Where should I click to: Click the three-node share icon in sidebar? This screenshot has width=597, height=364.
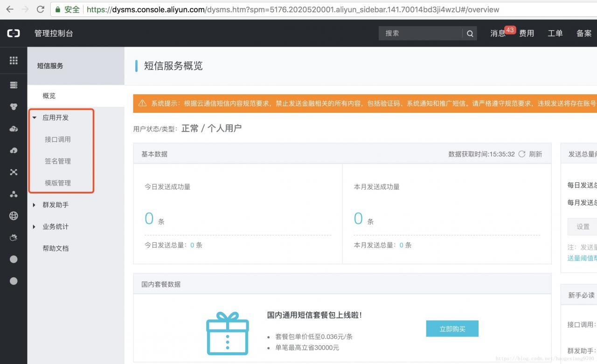(14, 194)
